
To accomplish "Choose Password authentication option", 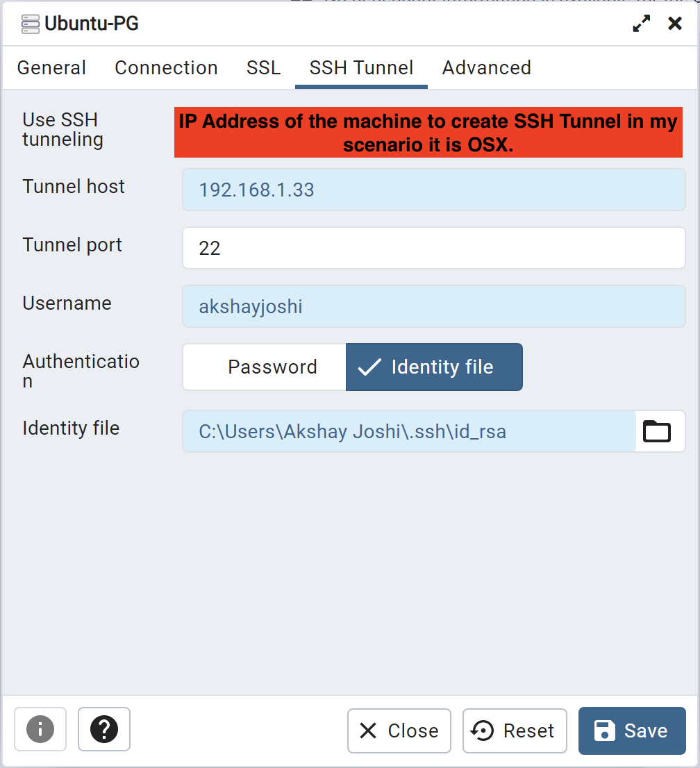I will tap(265, 367).
